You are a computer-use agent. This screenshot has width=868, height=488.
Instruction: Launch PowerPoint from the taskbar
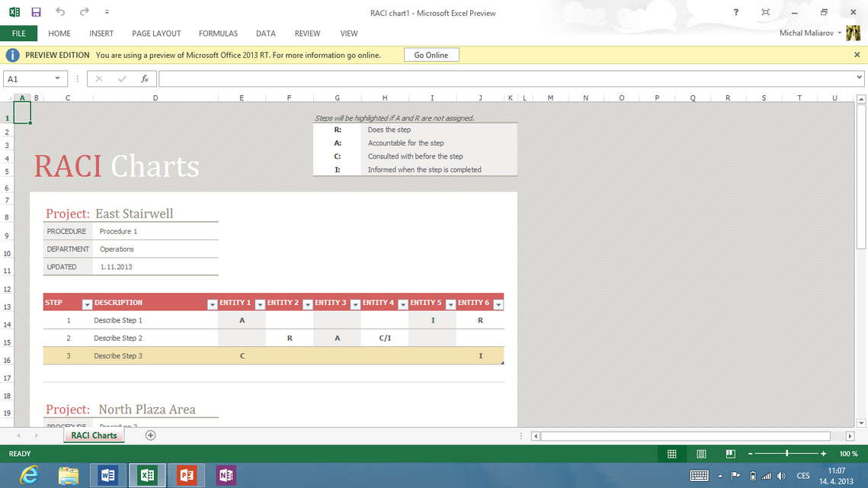(x=186, y=475)
